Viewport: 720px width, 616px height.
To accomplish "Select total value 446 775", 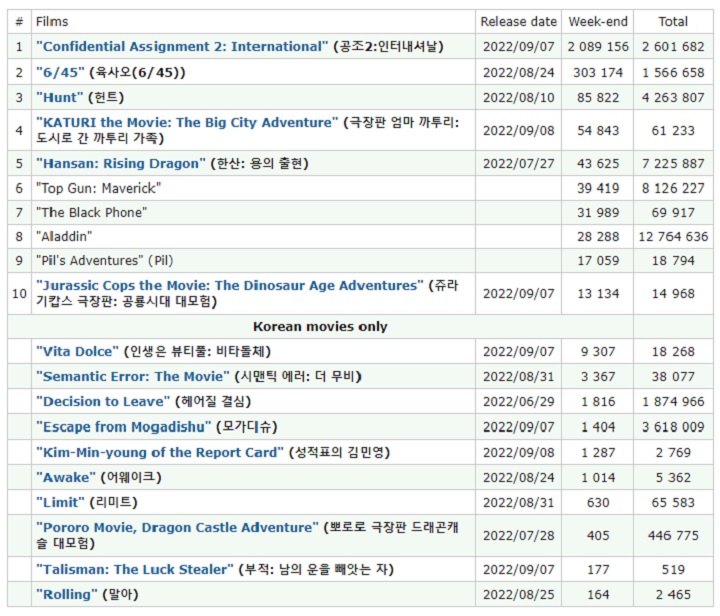I will 673,535.
